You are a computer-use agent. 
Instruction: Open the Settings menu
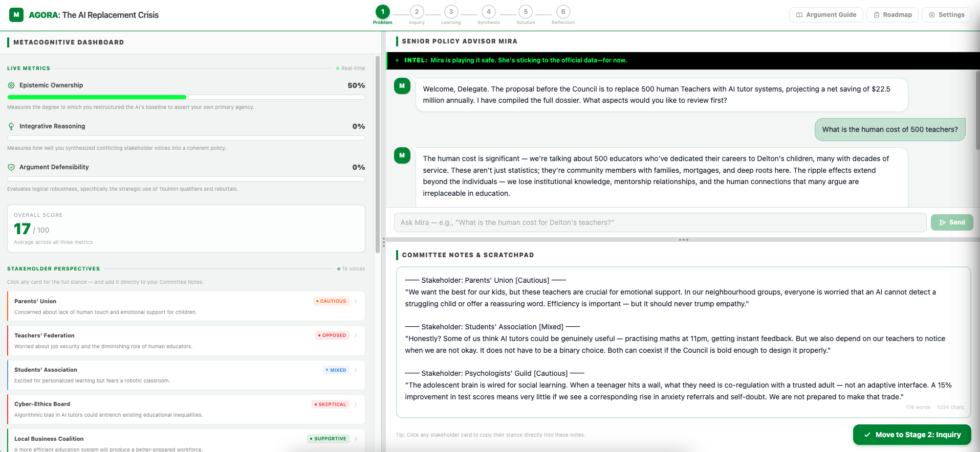pyautogui.click(x=946, y=15)
